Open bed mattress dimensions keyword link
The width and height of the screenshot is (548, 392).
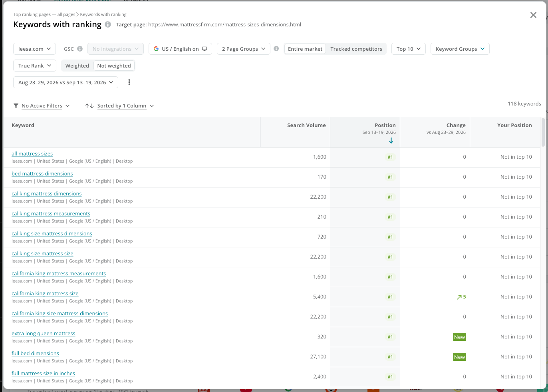(x=42, y=174)
